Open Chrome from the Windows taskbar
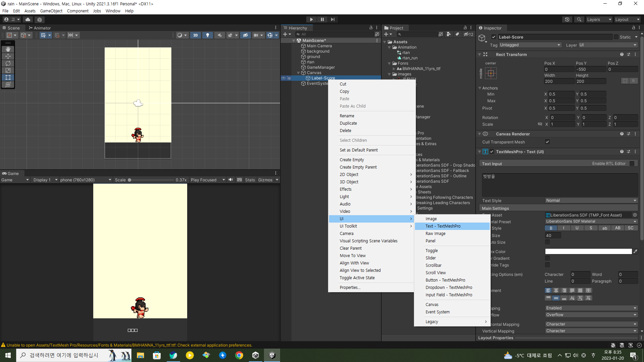644x362 pixels. 239,355
